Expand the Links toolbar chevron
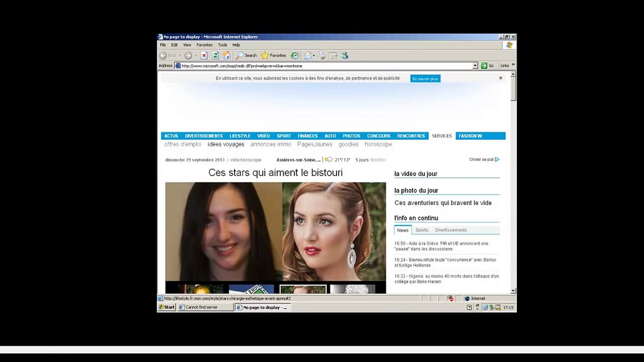The width and height of the screenshot is (644, 362). point(513,65)
